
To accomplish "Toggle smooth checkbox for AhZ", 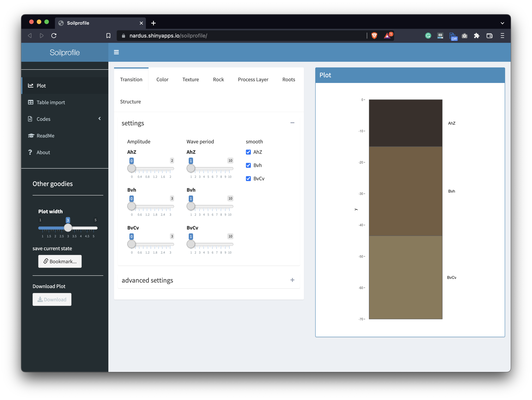I will click(x=248, y=152).
